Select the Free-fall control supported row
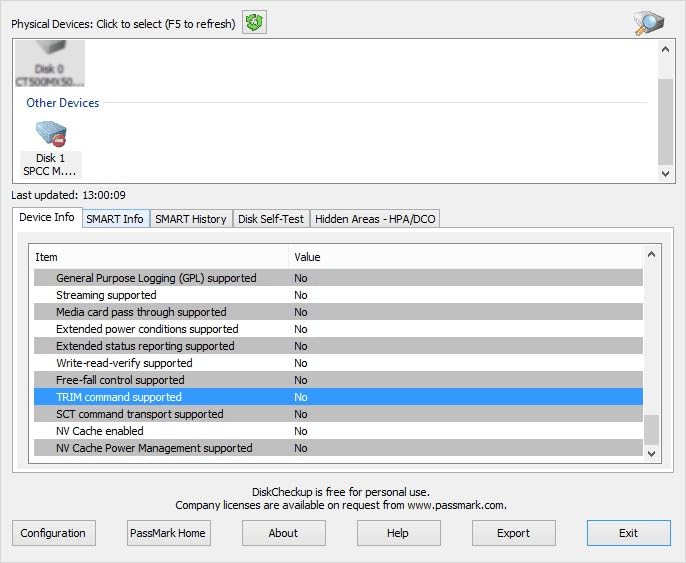Screen dimensions: 686x563 pyautogui.click(x=338, y=380)
